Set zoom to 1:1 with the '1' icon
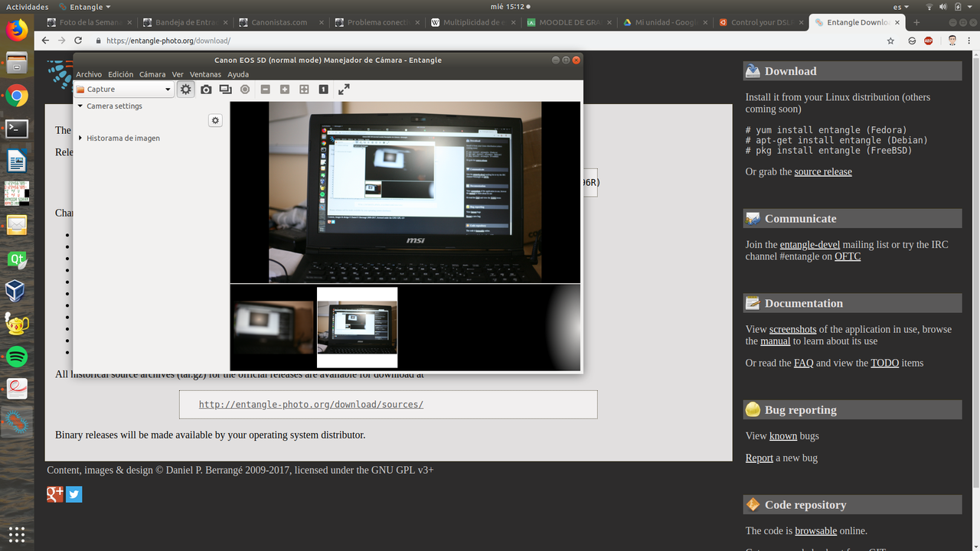Viewport: 980px width, 551px height. (x=323, y=90)
